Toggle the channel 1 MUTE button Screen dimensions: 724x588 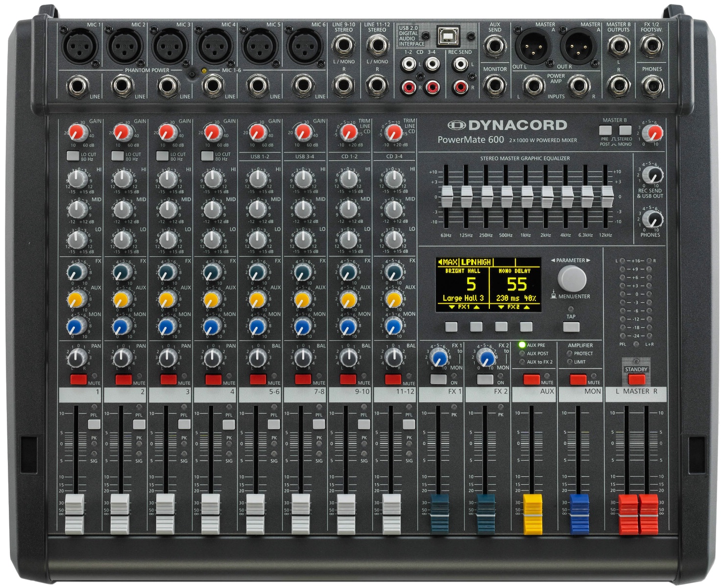pos(78,379)
